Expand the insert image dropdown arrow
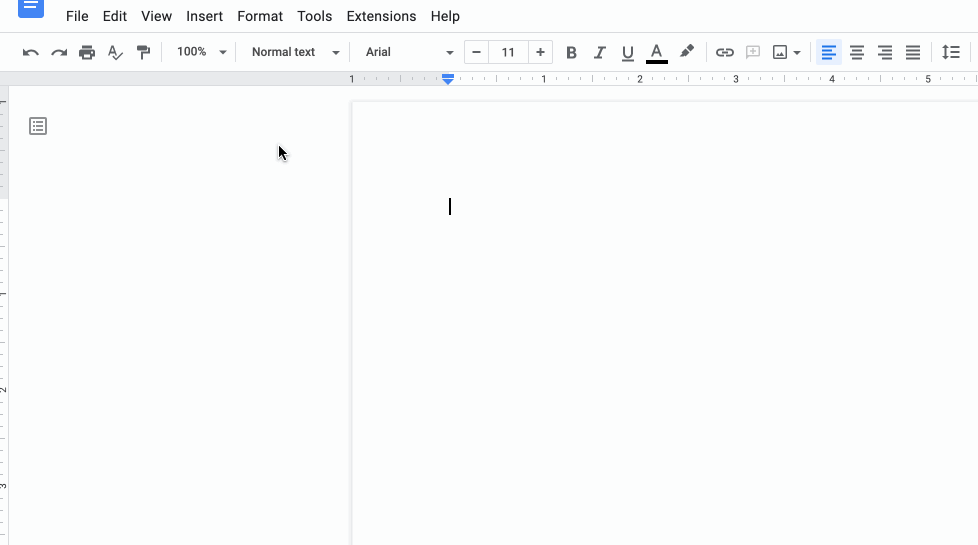The height and width of the screenshot is (545, 978). (796, 53)
